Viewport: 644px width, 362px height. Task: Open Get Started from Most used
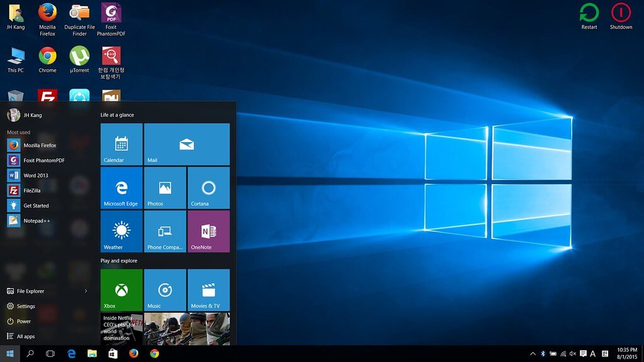pyautogui.click(x=47, y=206)
